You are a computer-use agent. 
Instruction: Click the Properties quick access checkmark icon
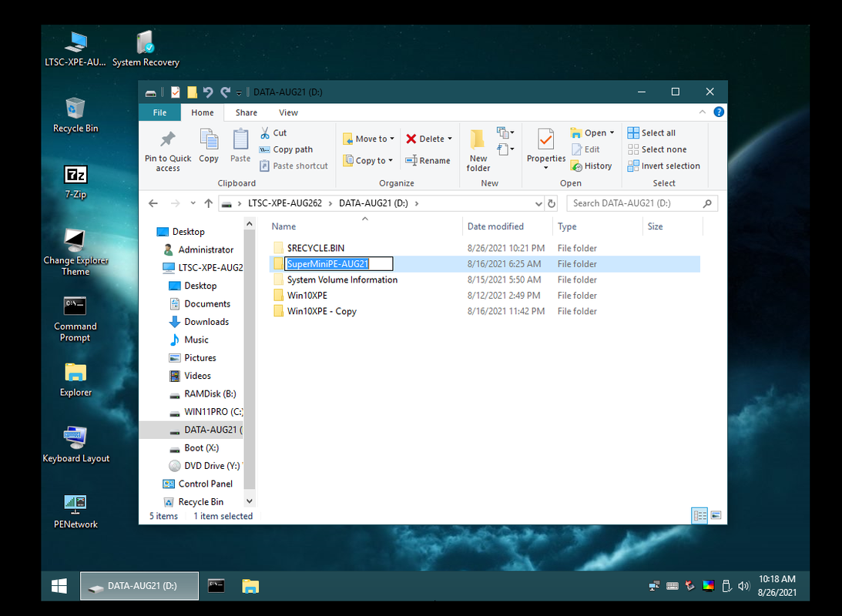click(176, 92)
